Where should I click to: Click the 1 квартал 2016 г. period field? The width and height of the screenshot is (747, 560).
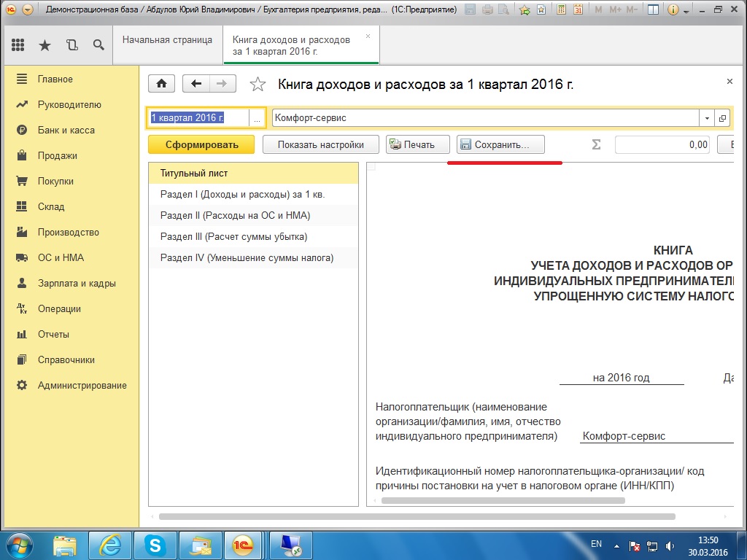(198, 118)
